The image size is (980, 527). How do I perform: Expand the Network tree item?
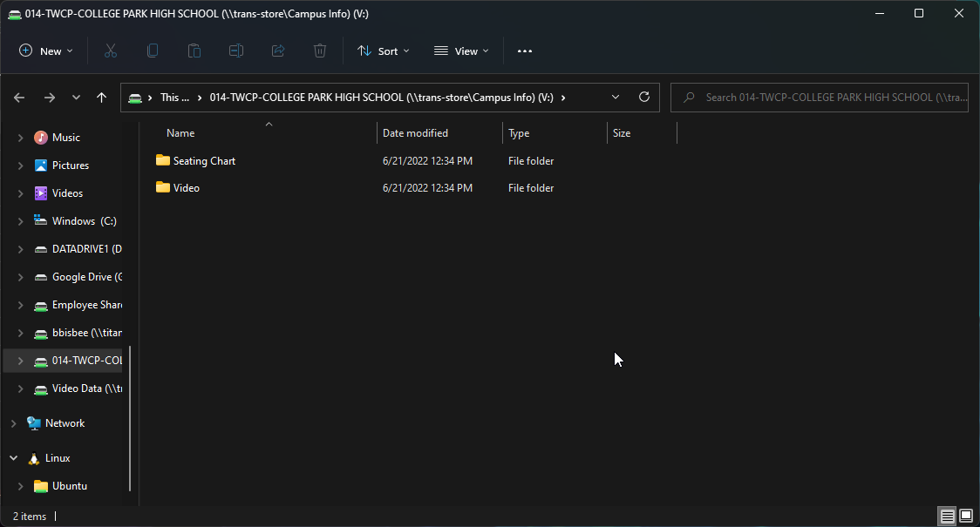tap(12, 422)
